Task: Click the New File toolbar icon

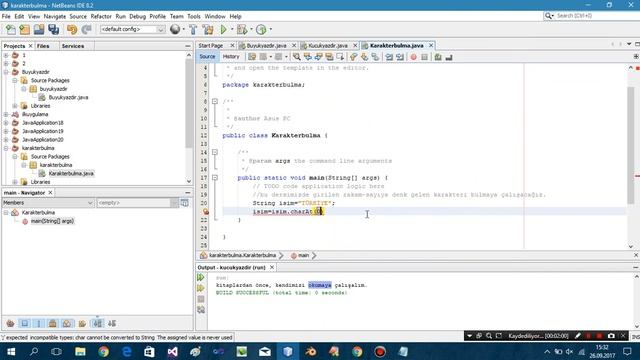Action: [11, 29]
